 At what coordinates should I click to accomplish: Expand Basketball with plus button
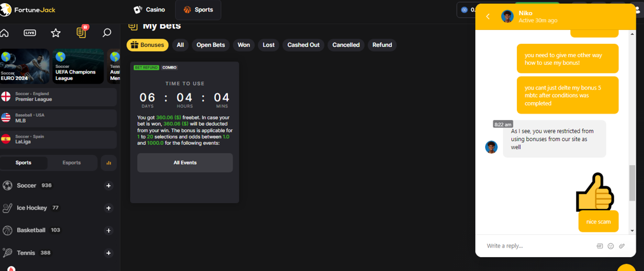(x=109, y=231)
